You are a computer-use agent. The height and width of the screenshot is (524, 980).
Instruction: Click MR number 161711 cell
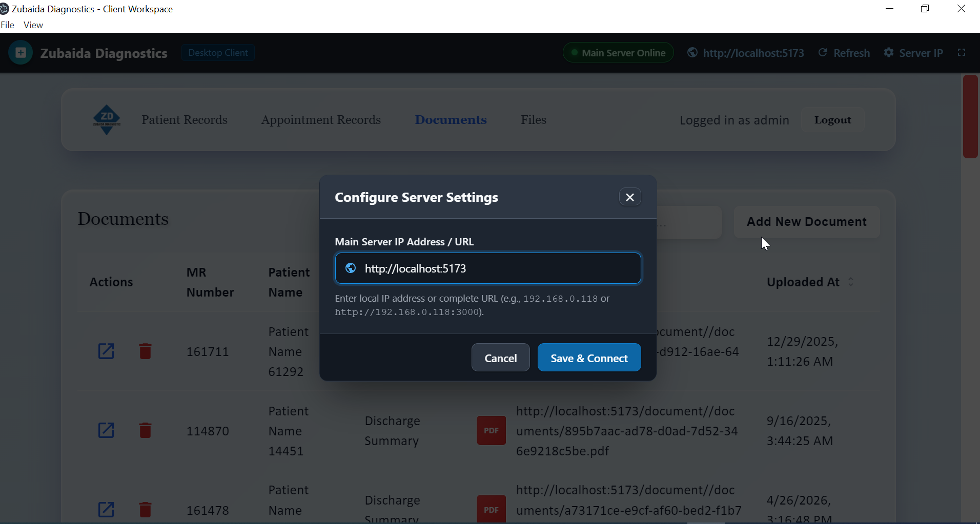208,352
